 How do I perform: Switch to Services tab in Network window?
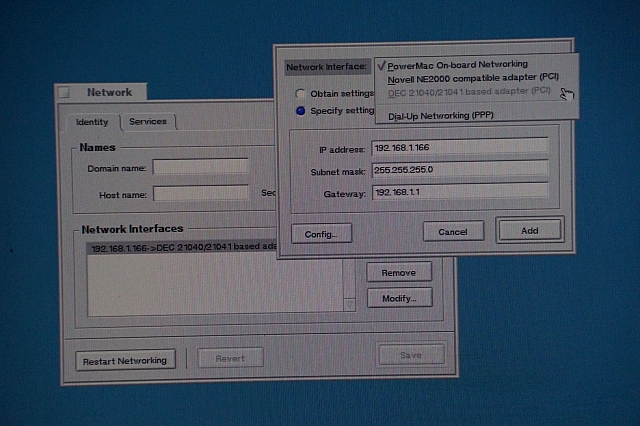click(x=148, y=121)
